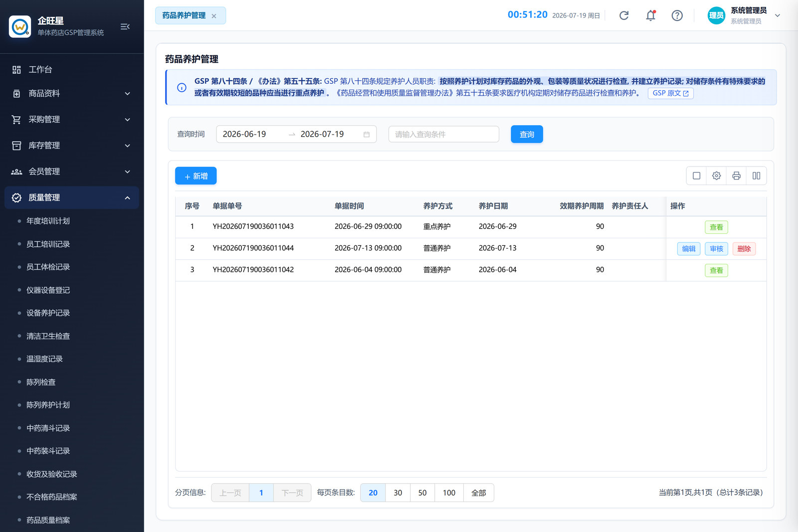Click 编辑 for record YH202607190036011044

(x=689, y=249)
